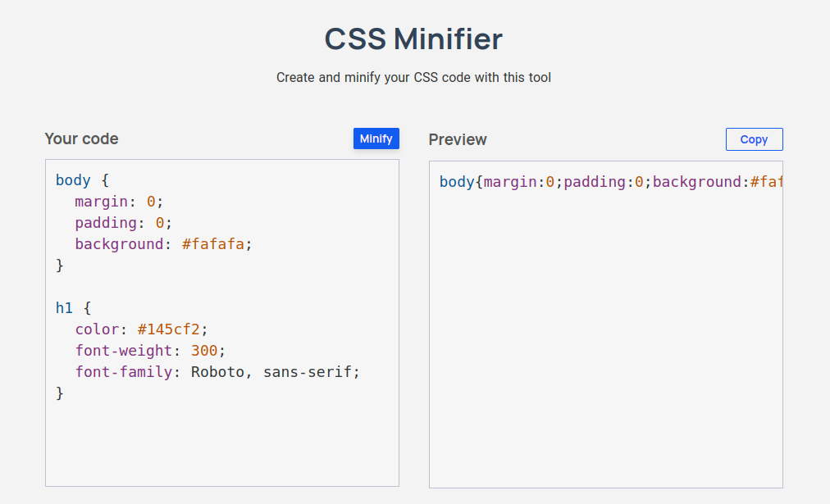The height and width of the screenshot is (504, 830).
Task: Click the 'h1 {' selector line
Action: (x=74, y=308)
